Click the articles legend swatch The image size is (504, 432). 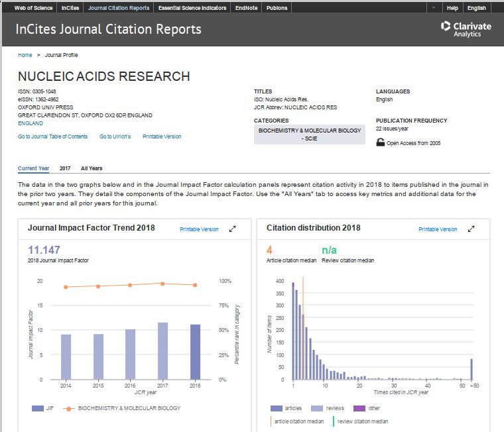click(x=277, y=408)
